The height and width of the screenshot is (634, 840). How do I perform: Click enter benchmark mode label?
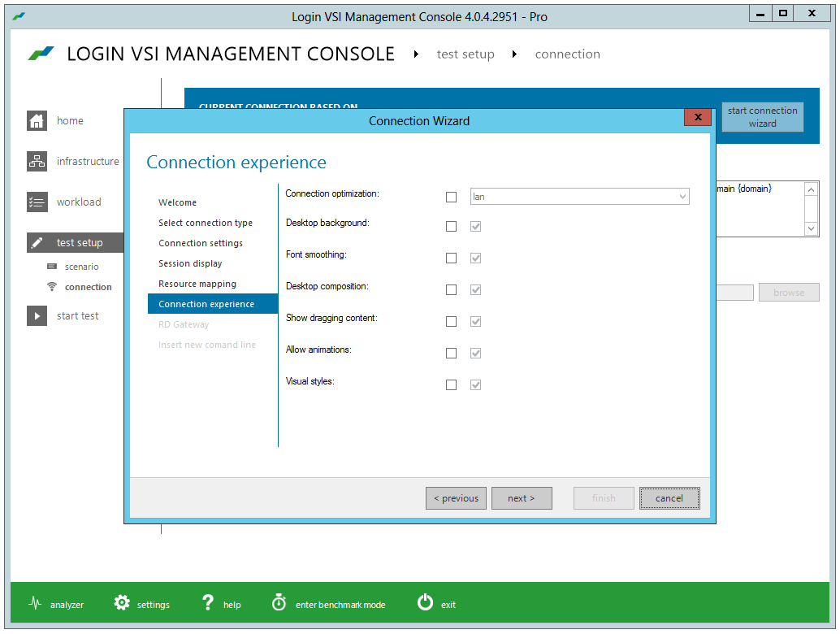point(340,605)
